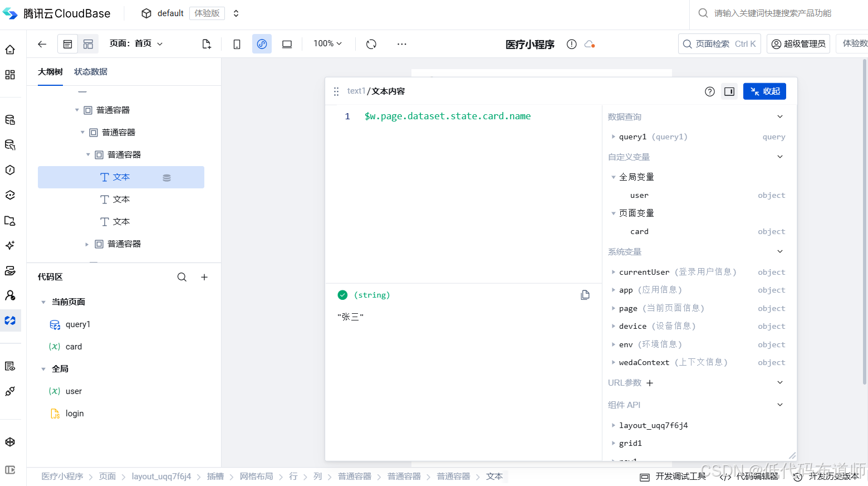Open the page search with magnifier in code panel
This screenshot has width=868, height=486.
pyautogui.click(x=182, y=276)
